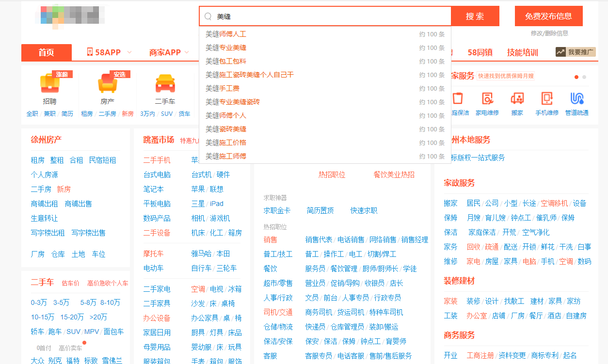The image size is (608, 364).
Task: Click the 搜索 search button
Action: 475,16
